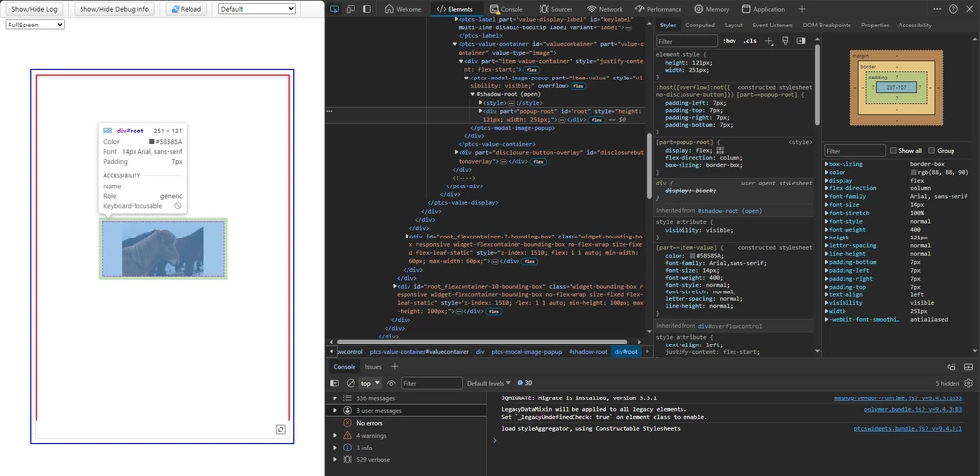980x476 pixels.
Task: Expand the font-family computed property
Action: point(827,196)
